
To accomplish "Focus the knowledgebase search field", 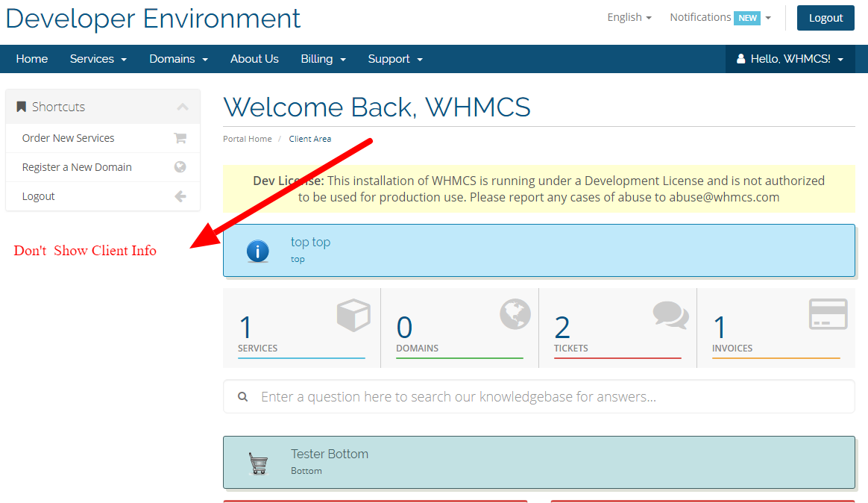I will coord(539,396).
